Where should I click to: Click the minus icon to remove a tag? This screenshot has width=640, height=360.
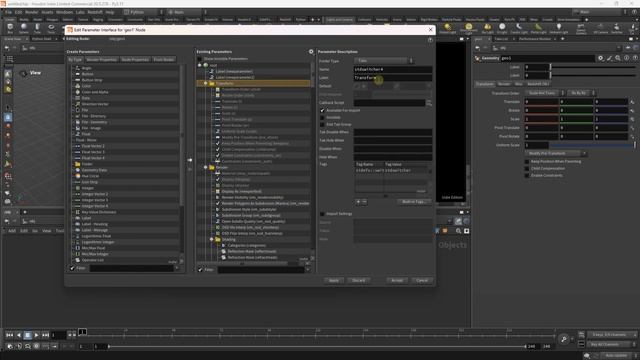[x=364, y=202]
